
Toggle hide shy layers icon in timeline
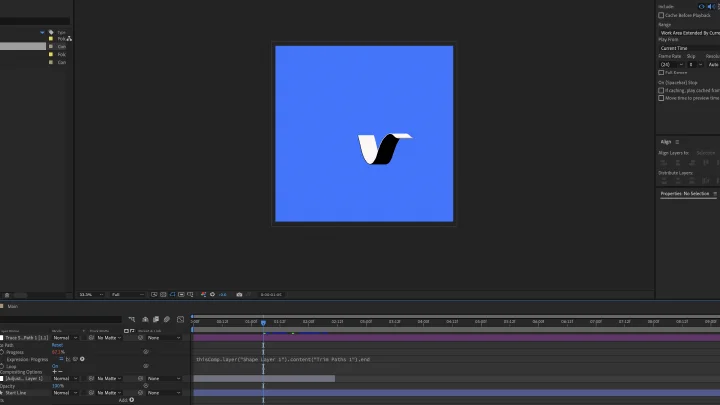coord(145,320)
